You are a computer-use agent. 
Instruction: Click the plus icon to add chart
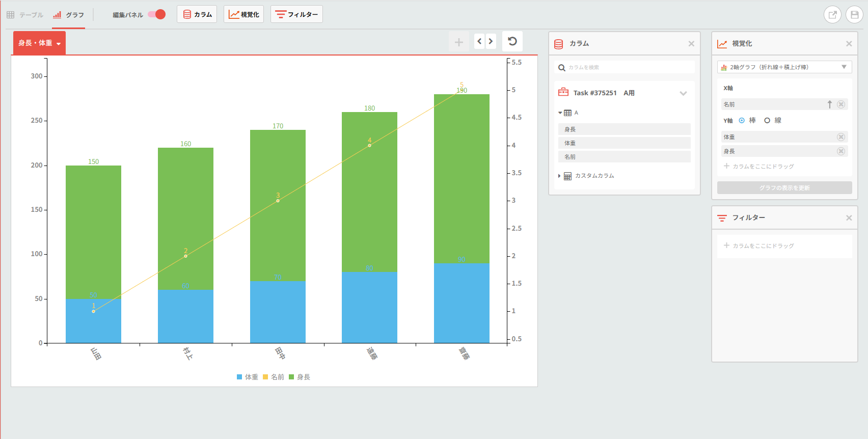pyautogui.click(x=459, y=42)
